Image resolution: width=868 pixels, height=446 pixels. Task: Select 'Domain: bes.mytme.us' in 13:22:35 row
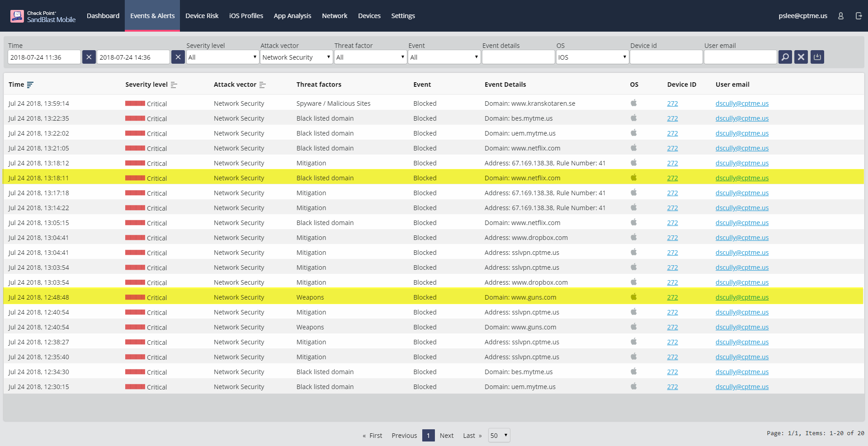pyautogui.click(x=519, y=118)
